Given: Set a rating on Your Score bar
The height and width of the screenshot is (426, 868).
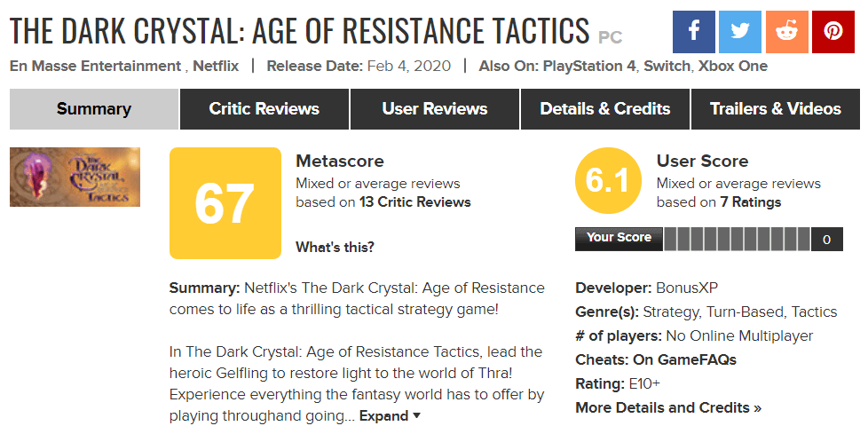Looking at the screenshot, I should pos(736,239).
